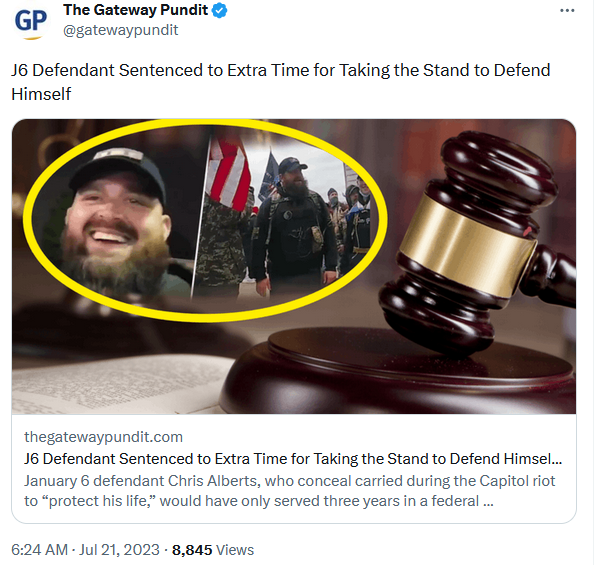Click the Chris Alberts article description
This screenshot has height=565, width=596.
pos(290,491)
